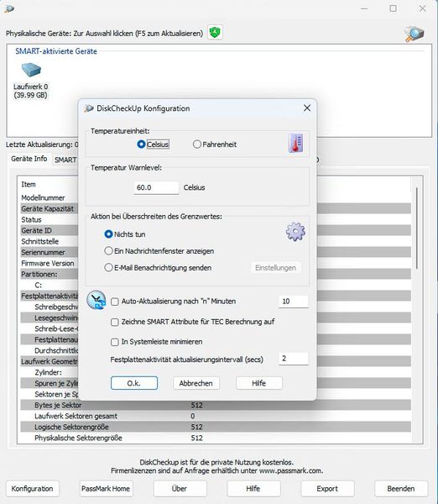
Task: Enable In Systemleiste minimieren checkbox
Action: (115, 342)
